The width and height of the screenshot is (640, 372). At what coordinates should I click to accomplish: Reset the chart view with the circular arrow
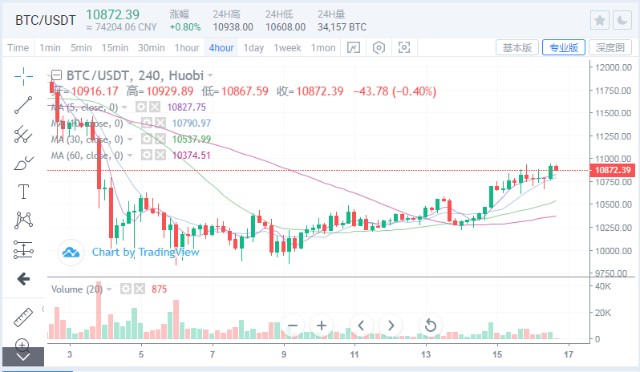430,325
